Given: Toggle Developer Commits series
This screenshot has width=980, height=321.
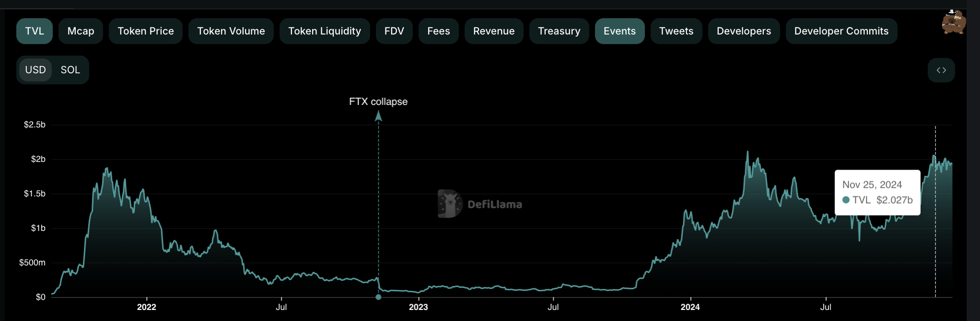Looking at the screenshot, I should pos(841,31).
